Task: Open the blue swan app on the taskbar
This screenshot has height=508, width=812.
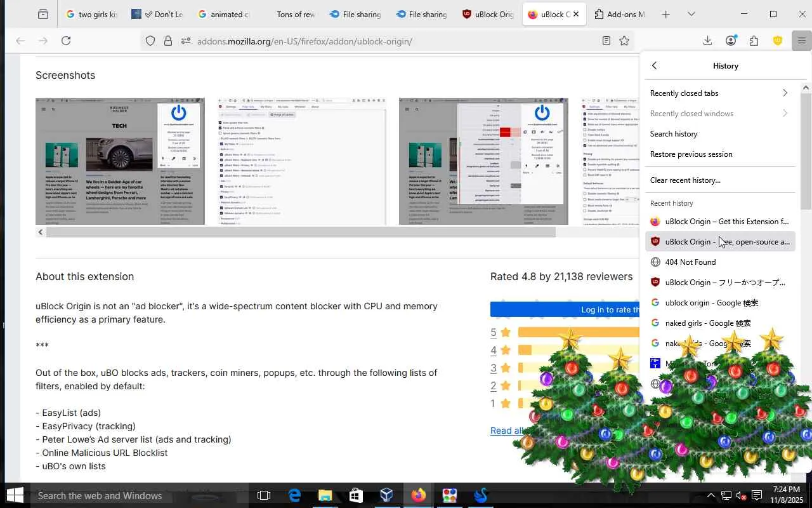Action: click(x=480, y=495)
